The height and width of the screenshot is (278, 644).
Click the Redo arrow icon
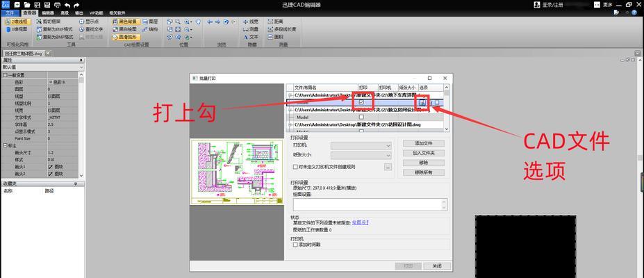point(76,5)
